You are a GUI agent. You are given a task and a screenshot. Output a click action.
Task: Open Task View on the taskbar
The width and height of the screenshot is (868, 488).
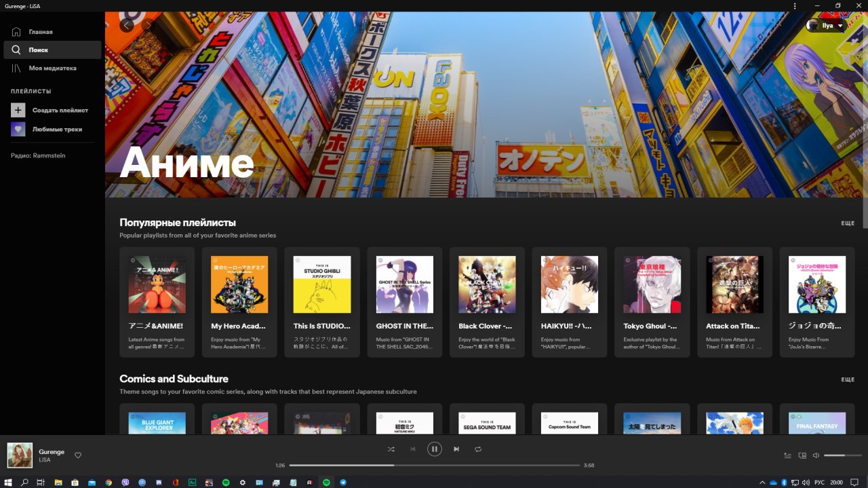[41, 482]
